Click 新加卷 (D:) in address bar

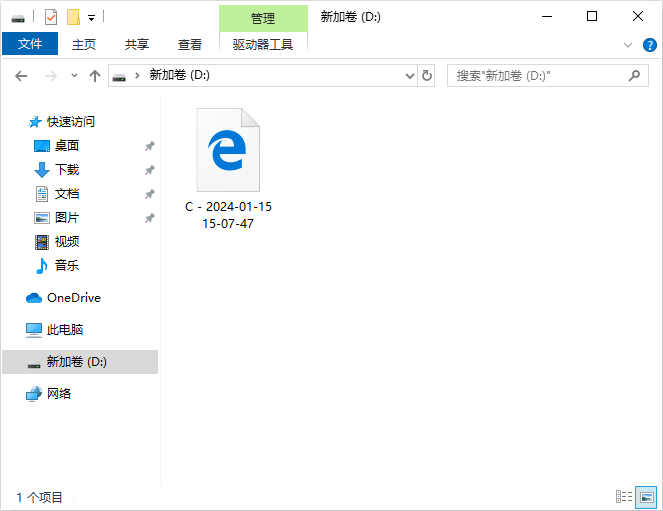180,75
